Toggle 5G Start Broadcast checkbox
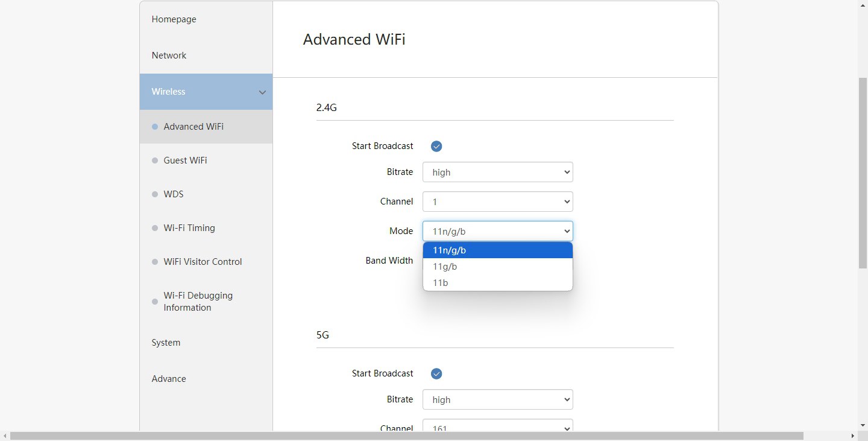The width and height of the screenshot is (868, 441). pyautogui.click(x=436, y=373)
